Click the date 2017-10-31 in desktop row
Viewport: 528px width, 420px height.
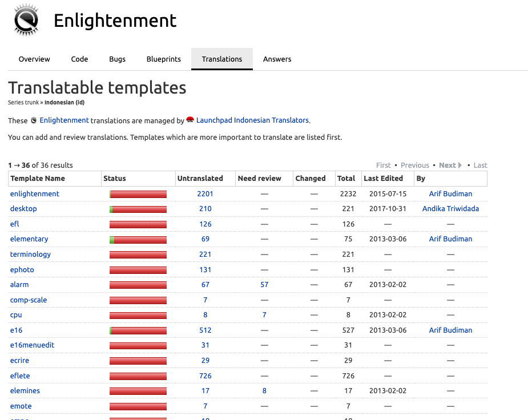[388, 209]
